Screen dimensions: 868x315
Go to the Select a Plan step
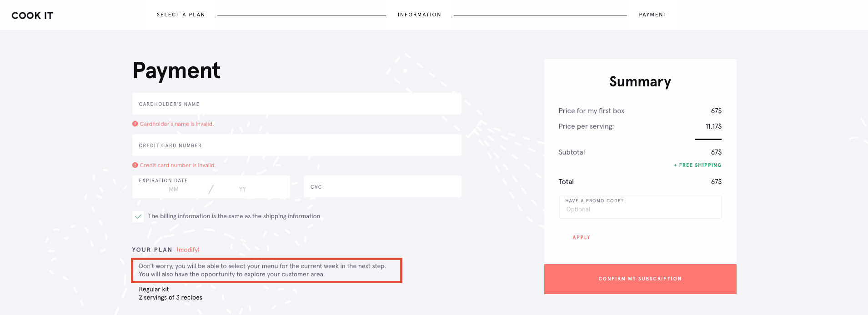181,15
